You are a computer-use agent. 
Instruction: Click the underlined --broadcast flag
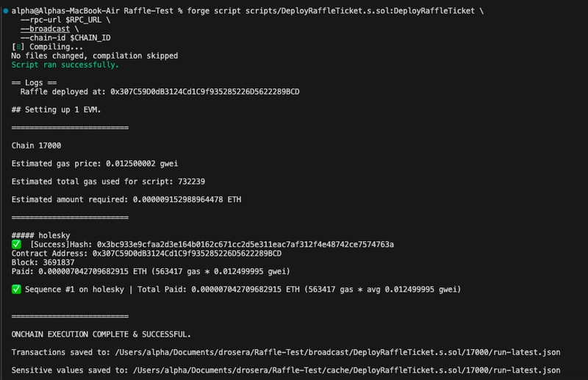[45, 29]
